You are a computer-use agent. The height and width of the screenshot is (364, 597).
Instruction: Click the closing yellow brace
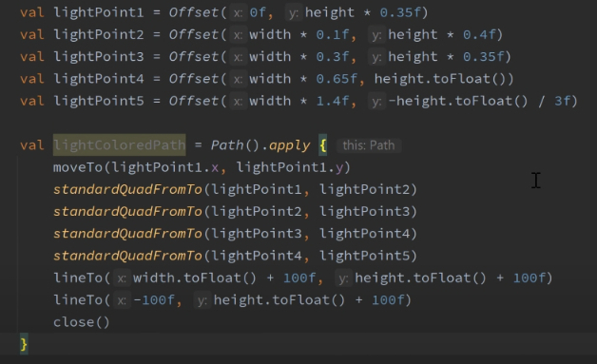(24, 344)
